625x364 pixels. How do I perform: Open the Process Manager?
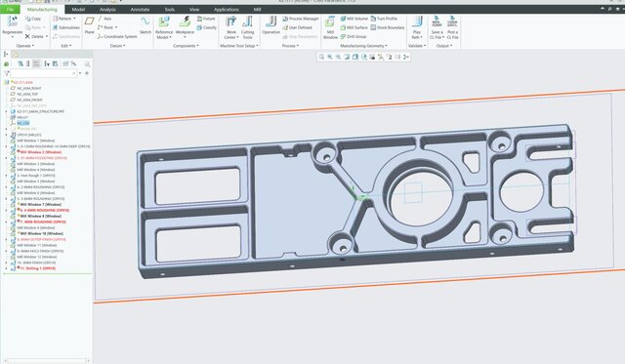301,19
